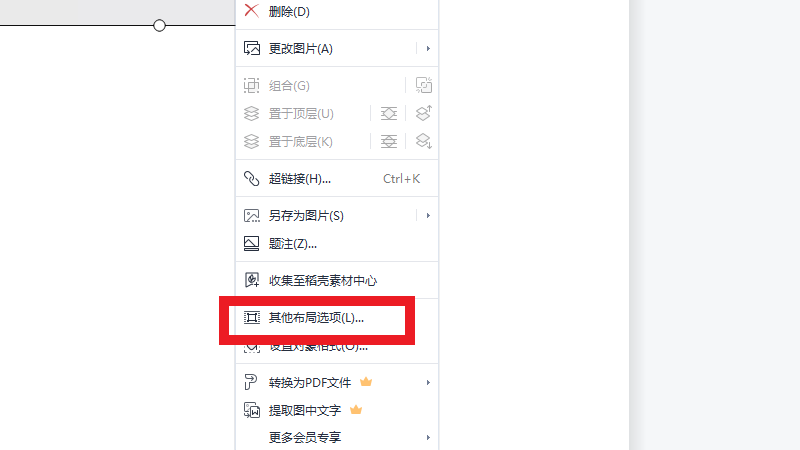Click the ungroup icon beside 组合(G)
800x450 pixels.
point(423,85)
